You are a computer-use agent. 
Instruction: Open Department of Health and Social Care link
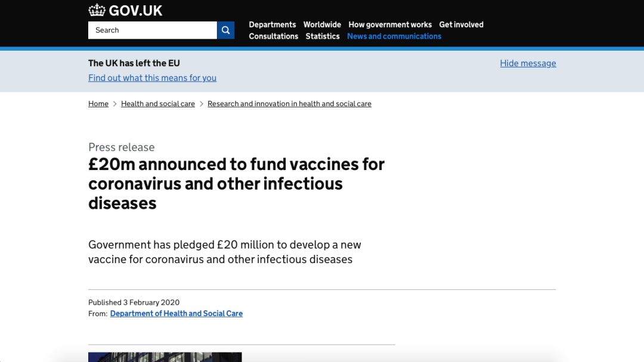click(176, 314)
